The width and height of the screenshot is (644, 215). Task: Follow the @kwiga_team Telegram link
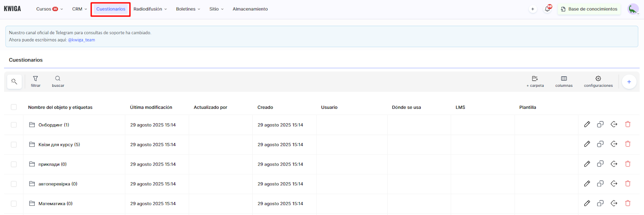coord(81,40)
